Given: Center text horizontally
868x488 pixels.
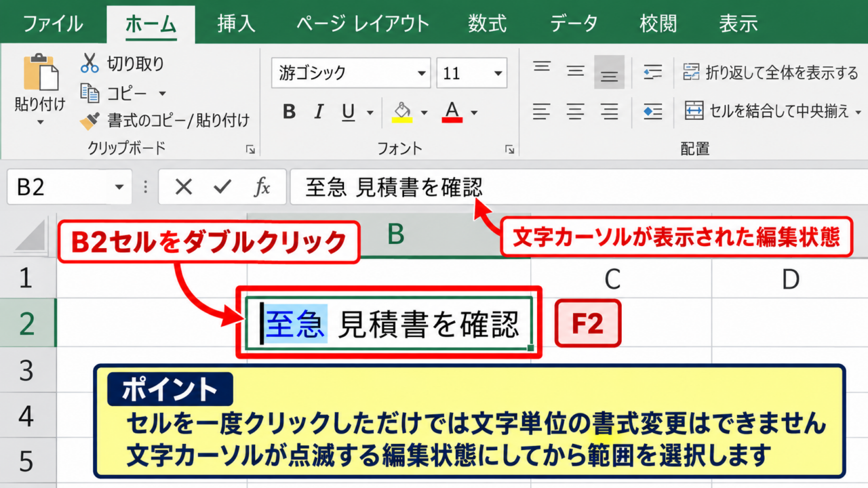Looking at the screenshot, I should 576,110.
